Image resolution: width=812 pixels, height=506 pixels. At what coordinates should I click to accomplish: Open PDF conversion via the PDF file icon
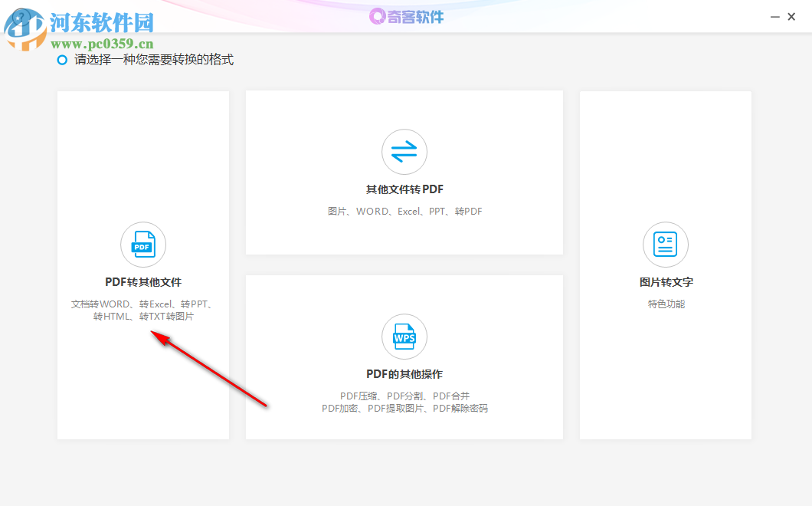coord(142,244)
